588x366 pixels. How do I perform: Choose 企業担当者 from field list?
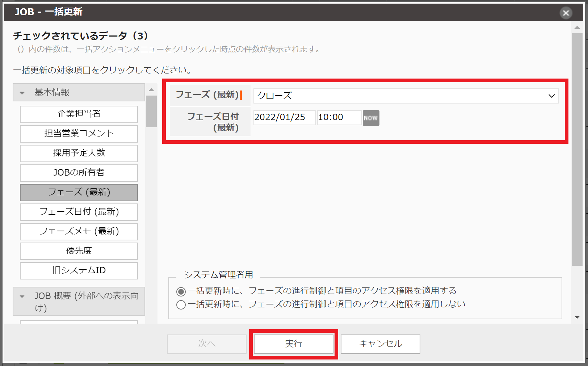(79, 114)
